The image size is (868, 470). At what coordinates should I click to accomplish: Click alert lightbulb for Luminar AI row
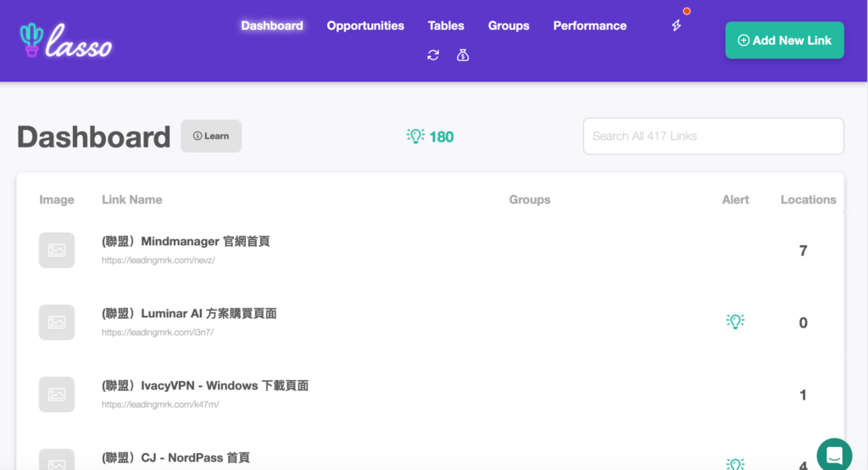pyautogui.click(x=735, y=322)
